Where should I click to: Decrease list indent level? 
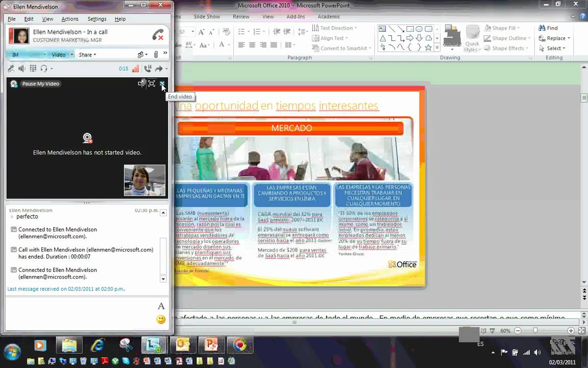click(276, 32)
